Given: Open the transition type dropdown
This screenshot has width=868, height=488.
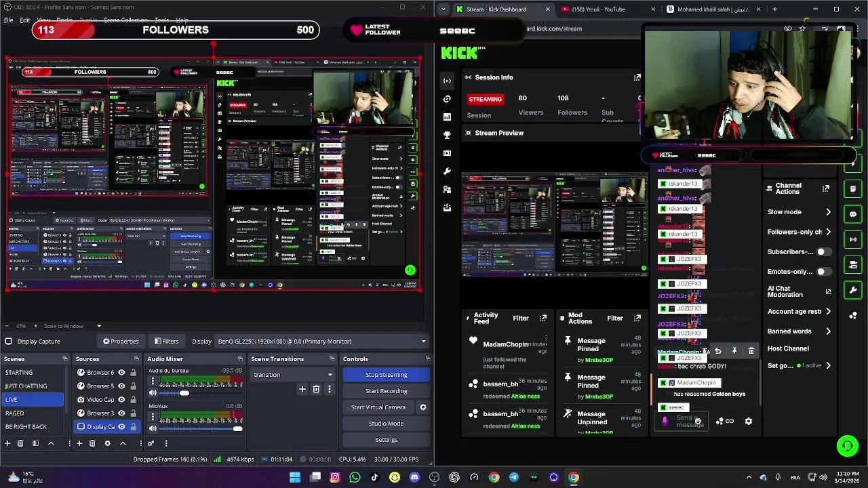Looking at the screenshot, I should 293,375.
